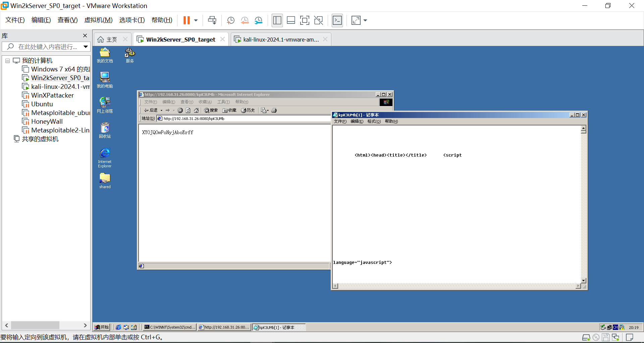Screen dimensions: 644x343
Task: Click the library scroll right arrow
Action: 85,325
